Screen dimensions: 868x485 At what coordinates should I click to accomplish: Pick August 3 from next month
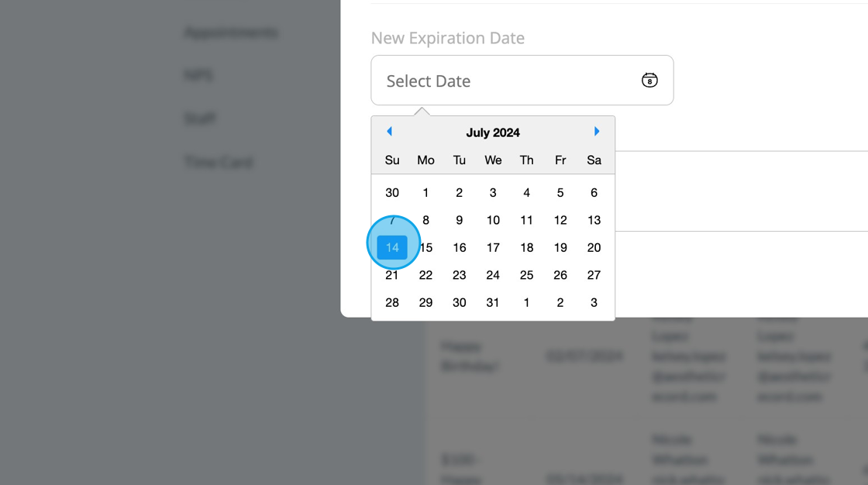[x=594, y=303]
